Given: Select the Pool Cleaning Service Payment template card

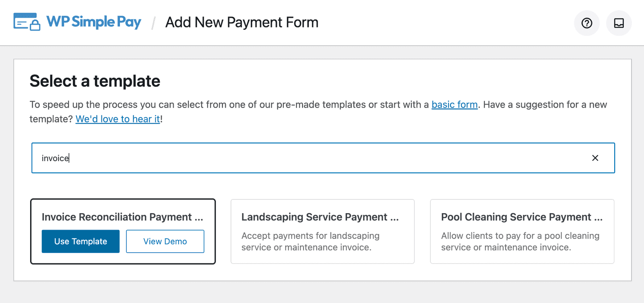Looking at the screenshot, I should pos(522,232).
